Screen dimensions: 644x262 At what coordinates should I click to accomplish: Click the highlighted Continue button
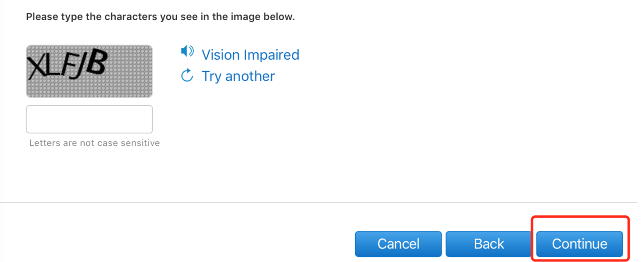click(x=580, y=244)
